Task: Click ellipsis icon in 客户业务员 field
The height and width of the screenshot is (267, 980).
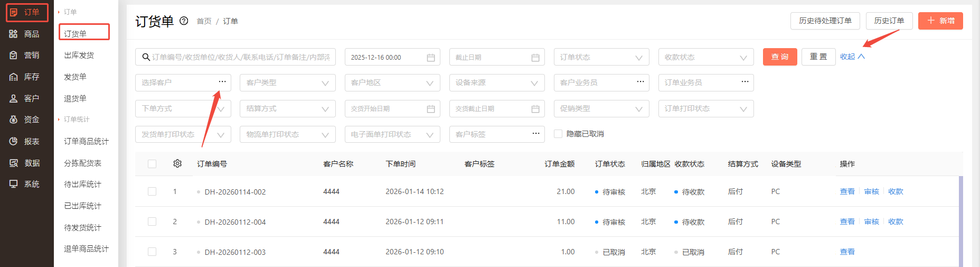Action: [640, 81]
